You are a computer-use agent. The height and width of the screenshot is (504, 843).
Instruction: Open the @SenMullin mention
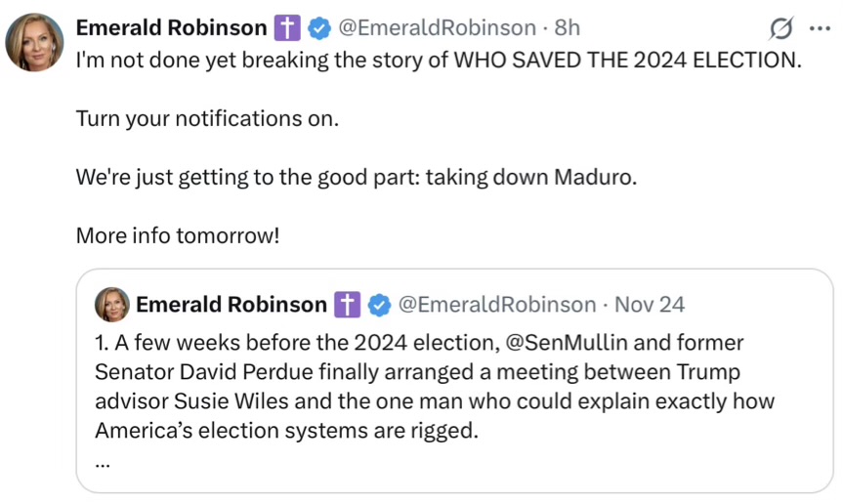tap(551, 343)
